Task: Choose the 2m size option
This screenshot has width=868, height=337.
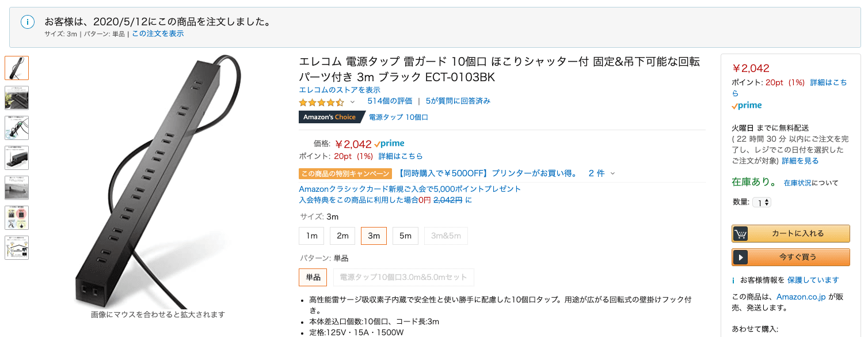Action: tap(342, 236)
